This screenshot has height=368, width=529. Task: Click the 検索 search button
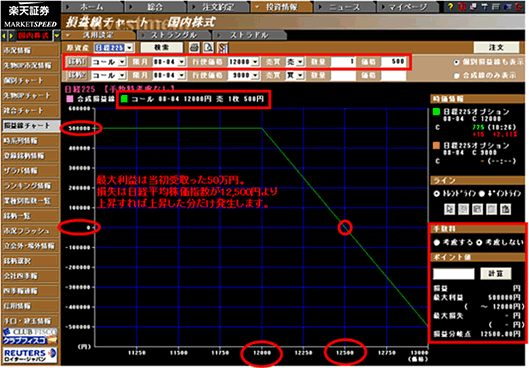click(162, 48)
